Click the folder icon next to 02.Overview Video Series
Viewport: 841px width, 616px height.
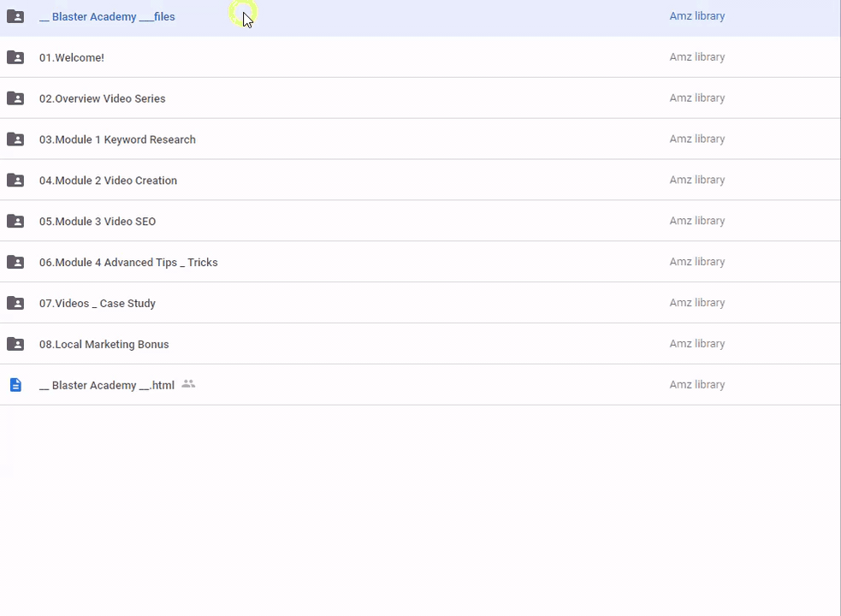pos(15,98)
